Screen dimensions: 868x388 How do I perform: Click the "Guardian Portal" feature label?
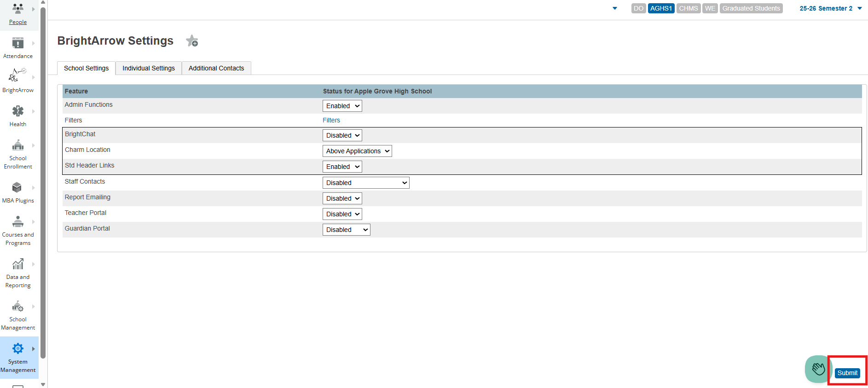pos(87,228)
